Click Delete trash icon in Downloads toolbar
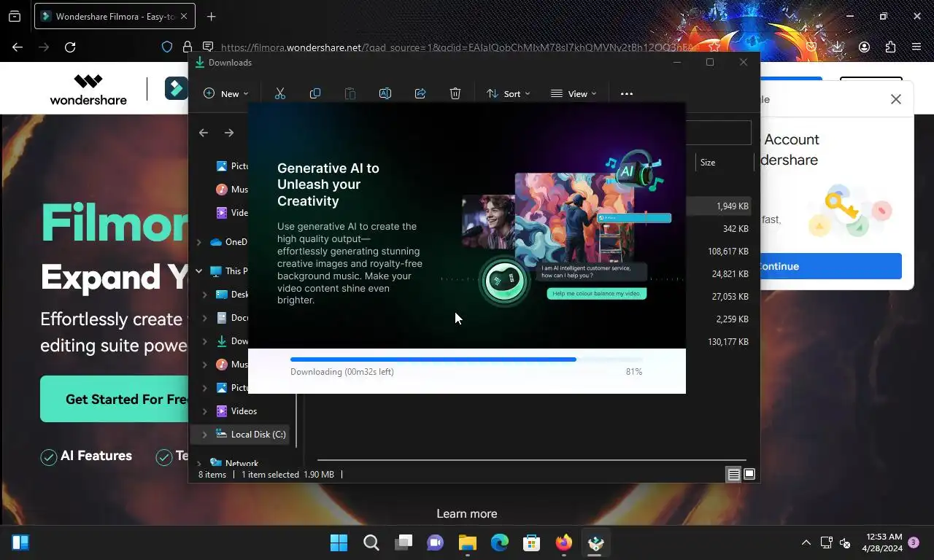 [x=455, y=93]
